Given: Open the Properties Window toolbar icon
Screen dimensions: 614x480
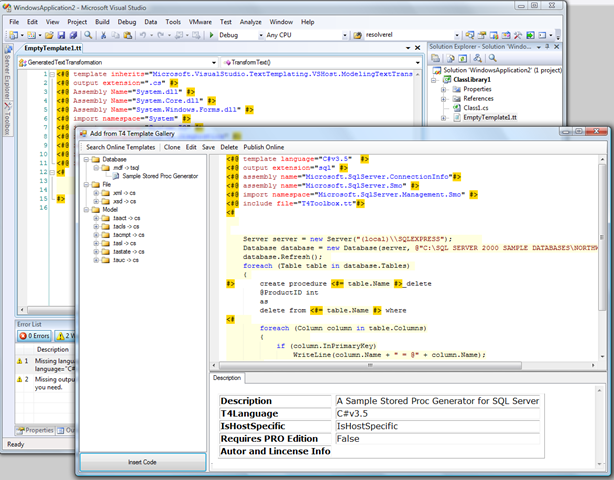Looking at the screenshot, I should [x=482, y=35].
